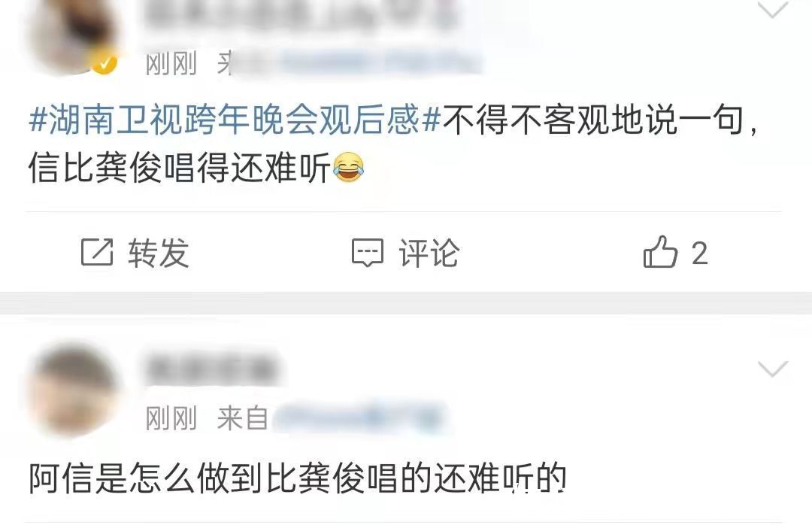The height and width of the screenshot is (525, 812).
Task: Tap the repost (转发) share icon
Action: click(97, 253)
